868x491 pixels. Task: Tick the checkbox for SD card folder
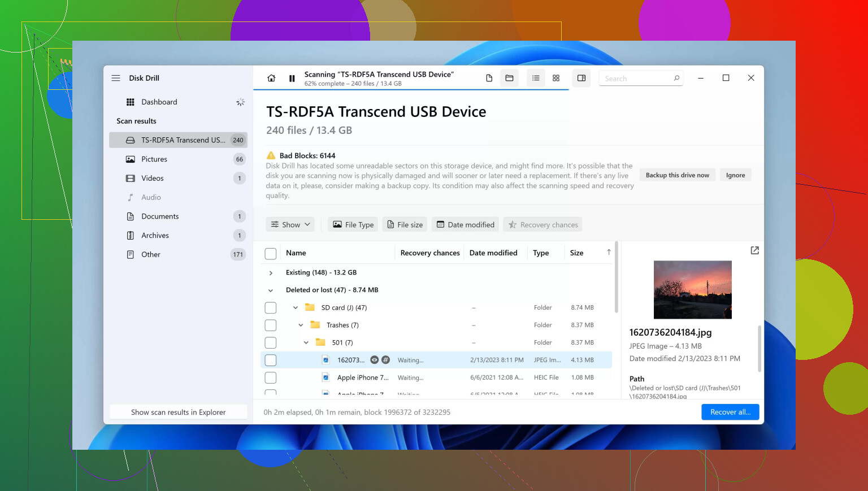point(271,308)
